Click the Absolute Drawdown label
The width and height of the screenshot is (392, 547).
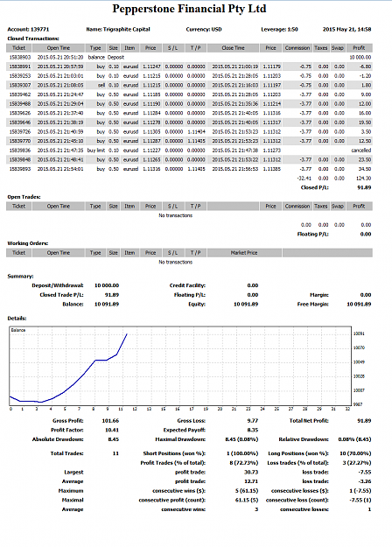pos(58,439)
